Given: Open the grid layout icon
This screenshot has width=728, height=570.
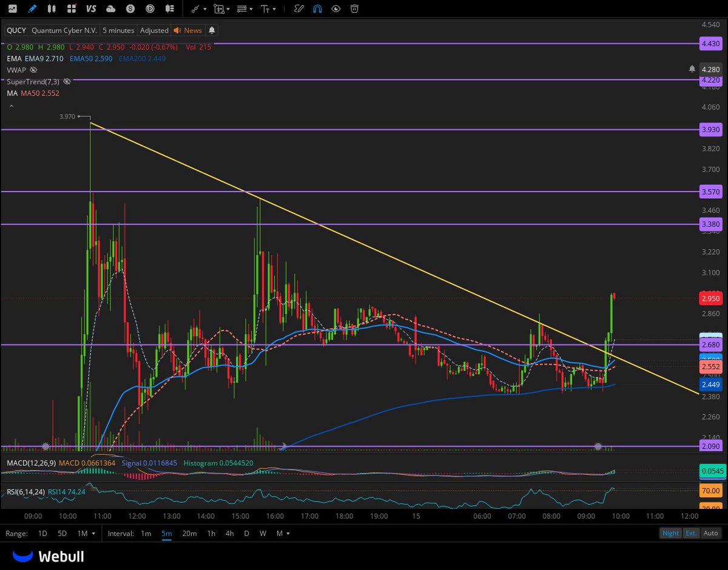Looking at the screenshot, I should 72,8.
